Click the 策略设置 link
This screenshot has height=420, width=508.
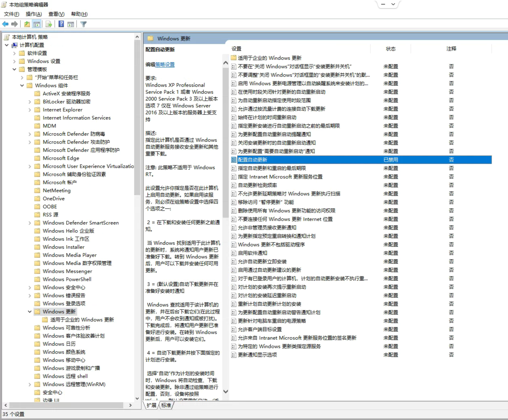point(165,65)
